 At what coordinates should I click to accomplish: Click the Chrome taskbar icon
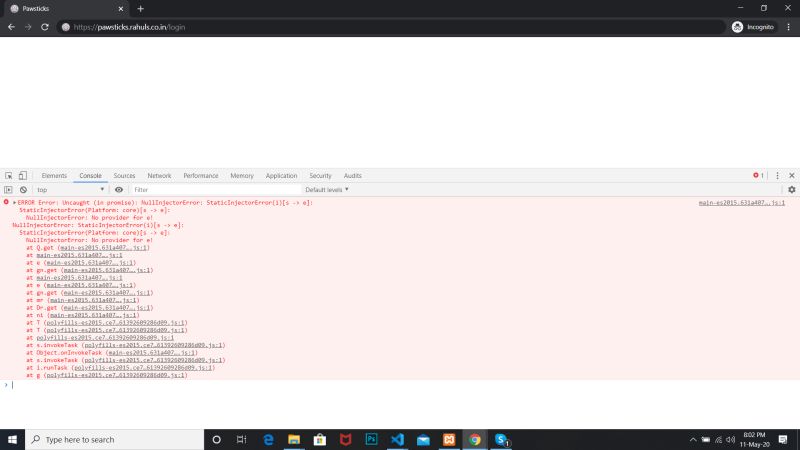point(475,439)
